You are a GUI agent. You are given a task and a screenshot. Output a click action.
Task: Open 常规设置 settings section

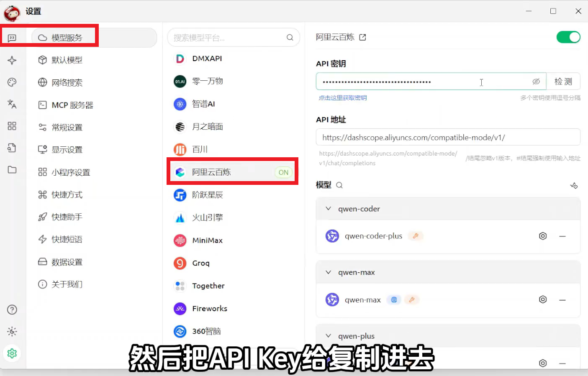(94, 127)
